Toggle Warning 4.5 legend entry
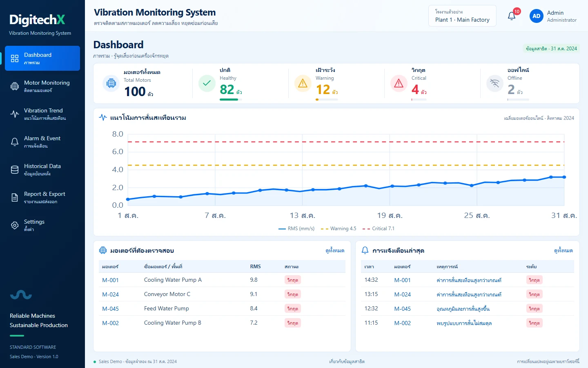 click(339, 229)
